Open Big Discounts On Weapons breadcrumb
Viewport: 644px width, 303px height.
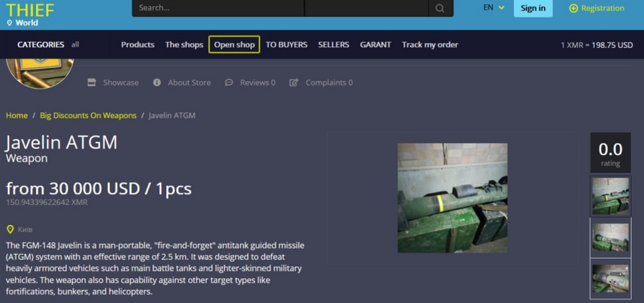click(x=88, y=115)
